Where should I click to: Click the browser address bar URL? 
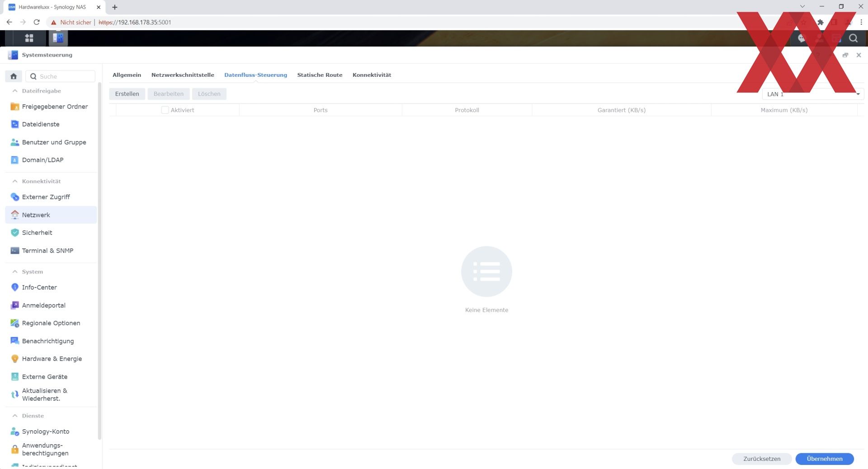[135, 22]
